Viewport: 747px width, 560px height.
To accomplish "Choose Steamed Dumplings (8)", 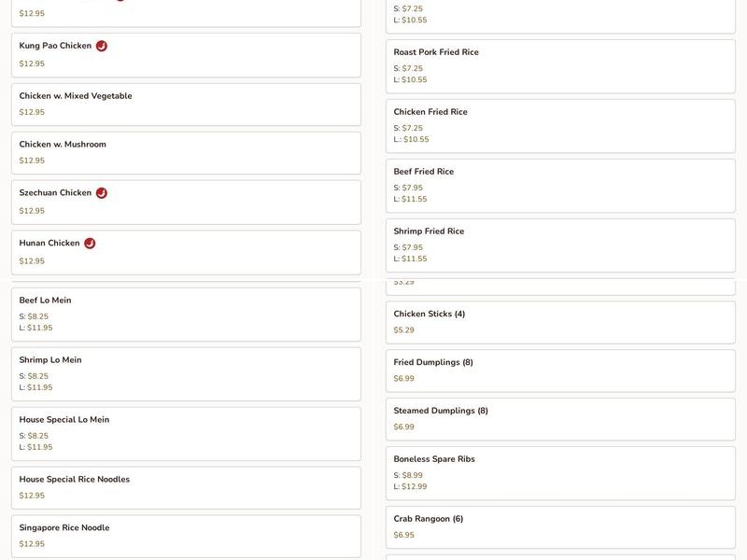I will (560, 419).
